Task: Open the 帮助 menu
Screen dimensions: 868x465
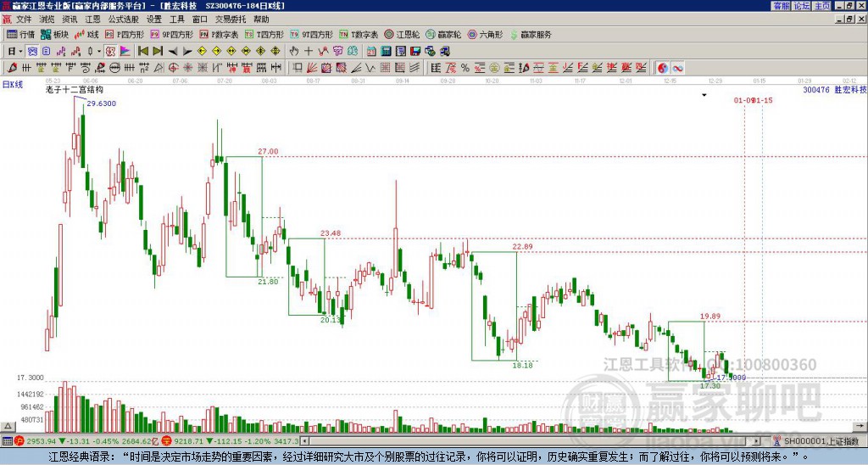Action: 261,20
